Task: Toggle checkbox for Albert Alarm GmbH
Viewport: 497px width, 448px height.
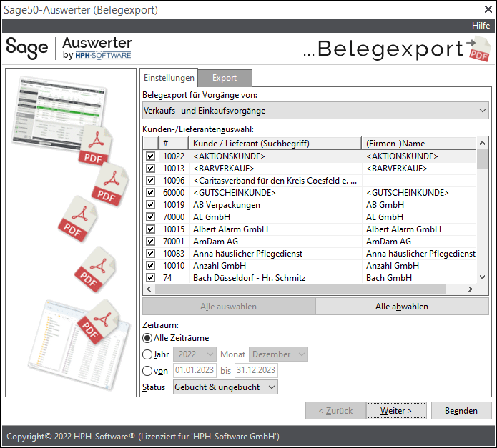Action: pyautogui.click(x=150, y=229)
